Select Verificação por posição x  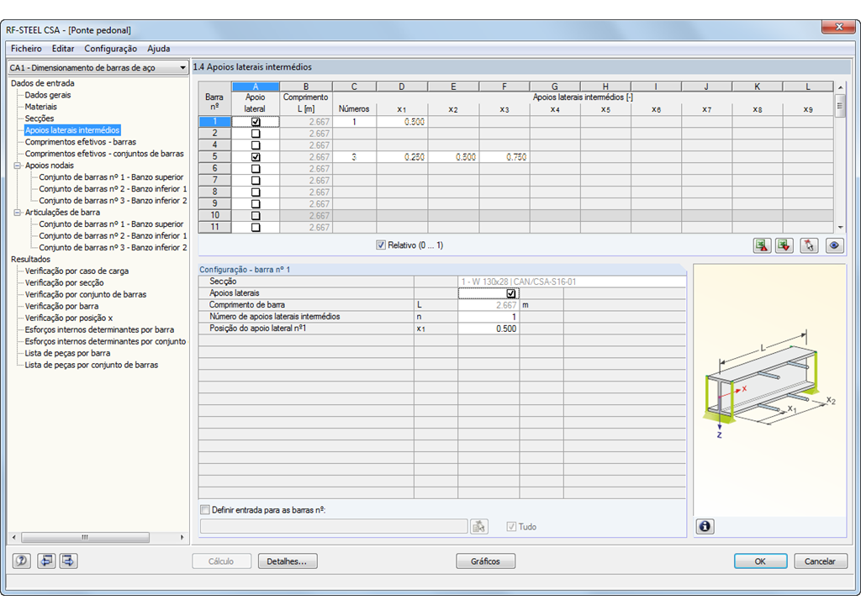pyautogui.click(x=69, y=318)
